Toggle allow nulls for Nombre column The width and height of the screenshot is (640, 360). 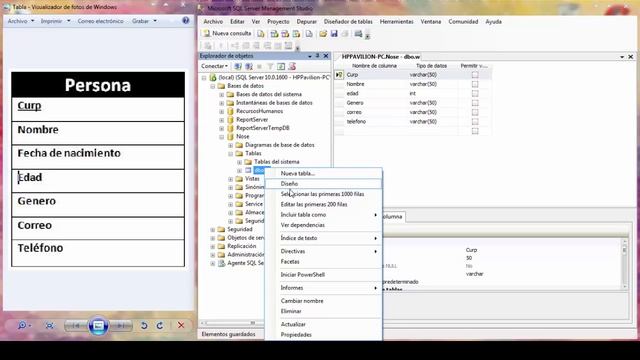[x=475, y=84]
